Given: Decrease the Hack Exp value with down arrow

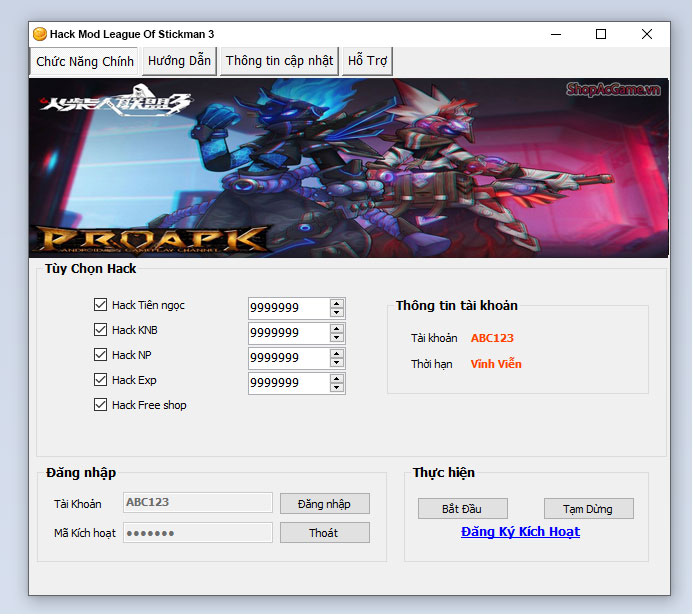Looking at the screenshot, I should (337, 388).
